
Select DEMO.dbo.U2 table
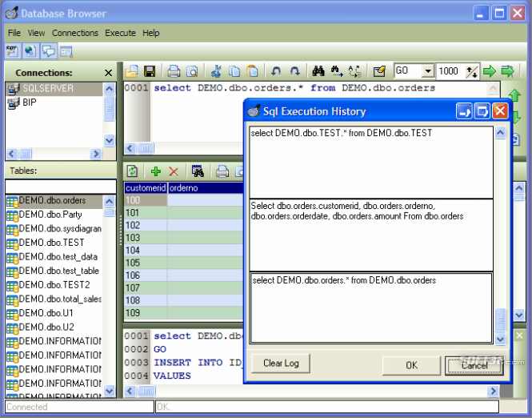(54, 328)
